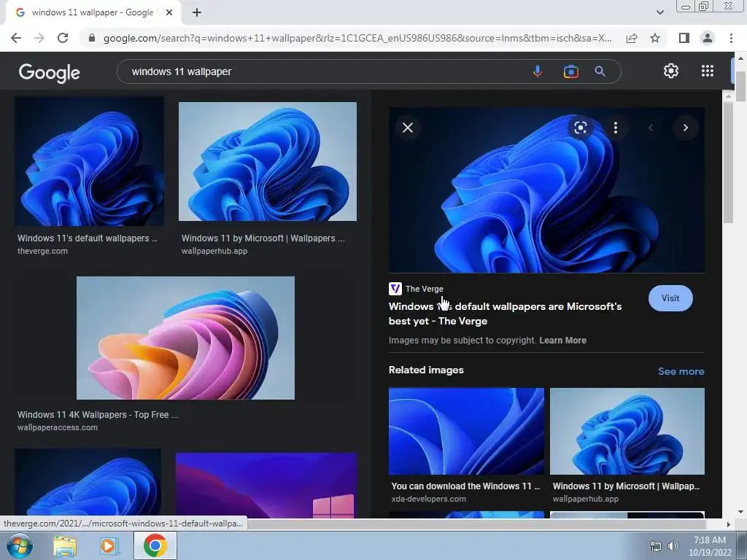
Task: Bookmark this tab with the star
Action: click(655, 38)
